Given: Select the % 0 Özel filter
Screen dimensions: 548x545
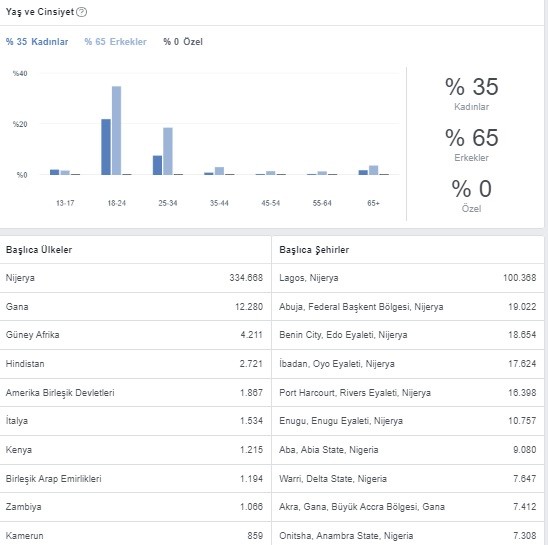Looking at the screenshot, I should [183, 42].
